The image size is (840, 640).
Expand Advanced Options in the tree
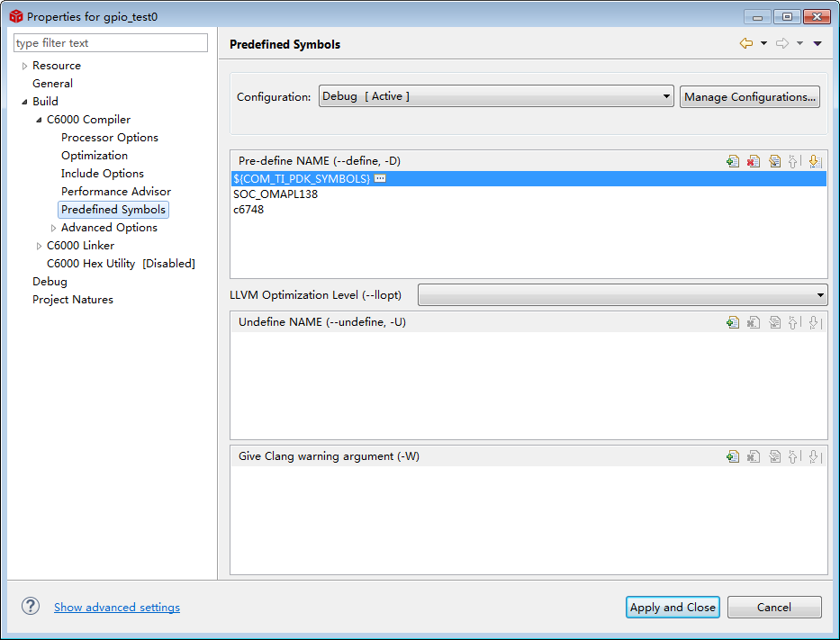pos(53,228)
